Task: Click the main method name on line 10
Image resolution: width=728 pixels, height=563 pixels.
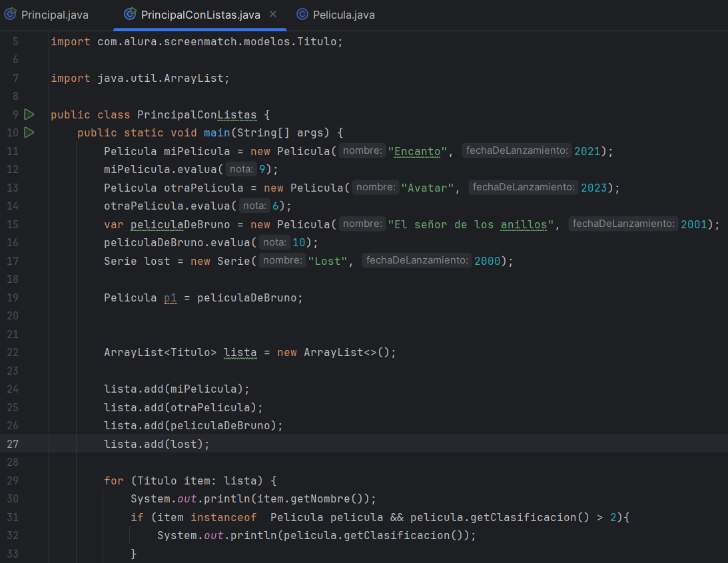Action: click(x=217, y=133)
